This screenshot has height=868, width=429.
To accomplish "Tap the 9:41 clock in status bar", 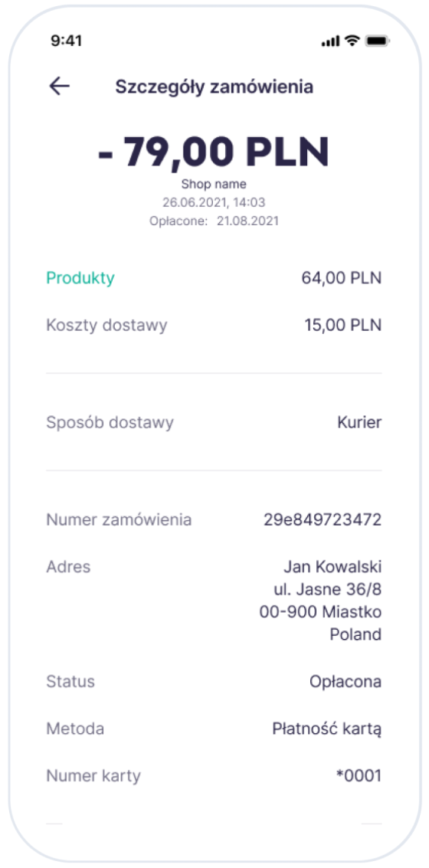I will point(67,41).
